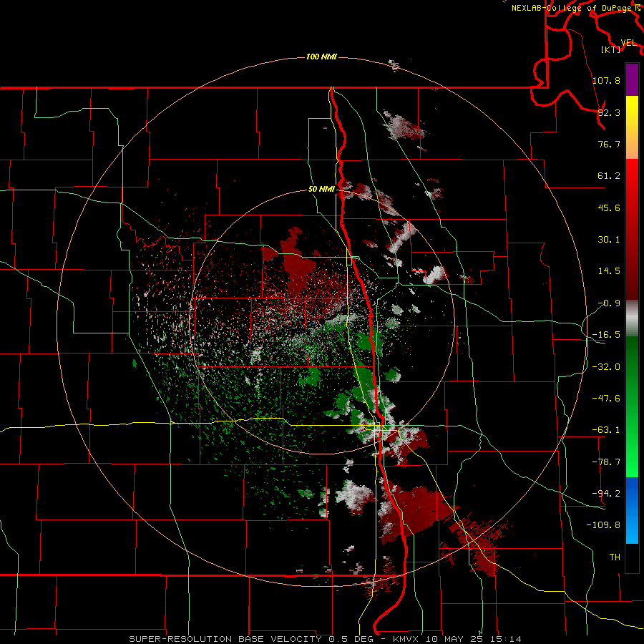Viewport: 644px width, 644px height.
Task: Click the 61.2 scale value
Action: click(609, 176)
